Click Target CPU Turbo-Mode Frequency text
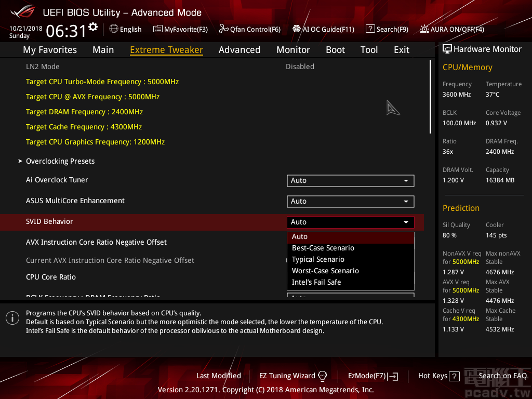The height and width of the screenshot is (399, 532). point(102,82)
